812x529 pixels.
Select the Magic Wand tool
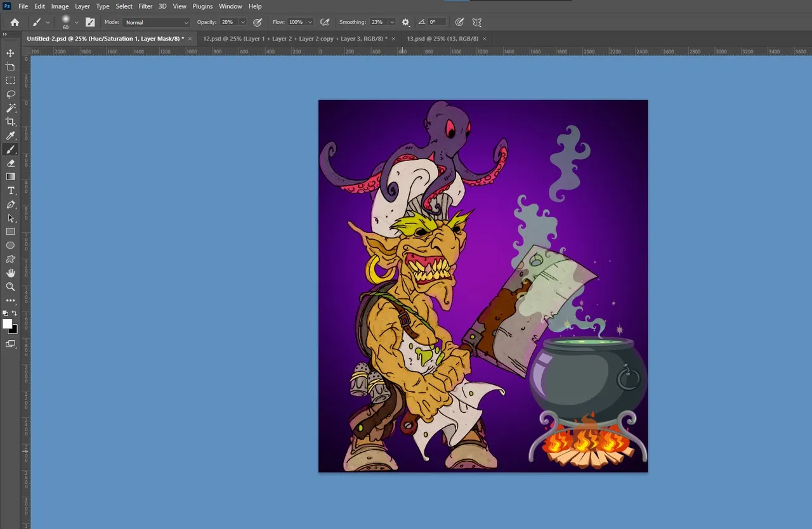(x=10, y=108)
